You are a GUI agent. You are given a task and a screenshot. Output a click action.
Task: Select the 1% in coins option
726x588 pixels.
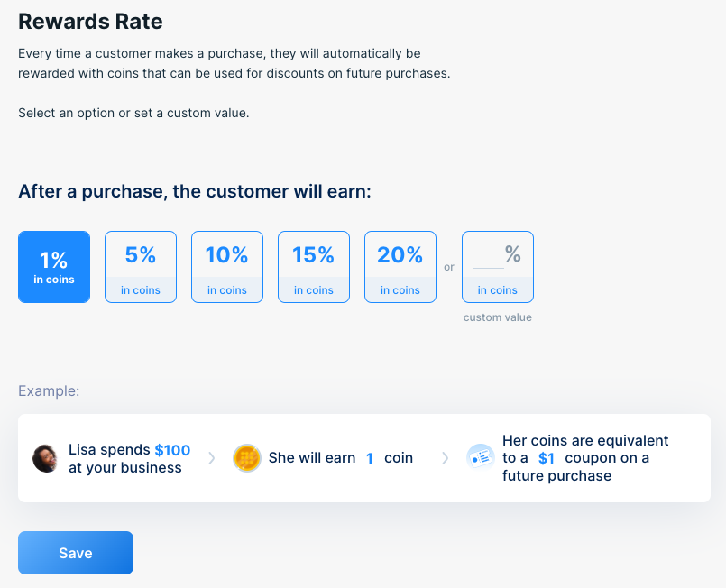54,266
